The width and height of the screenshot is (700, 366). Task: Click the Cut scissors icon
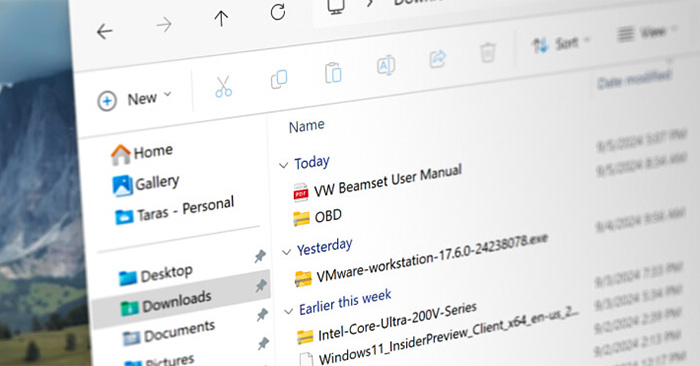tap(223, 87)
